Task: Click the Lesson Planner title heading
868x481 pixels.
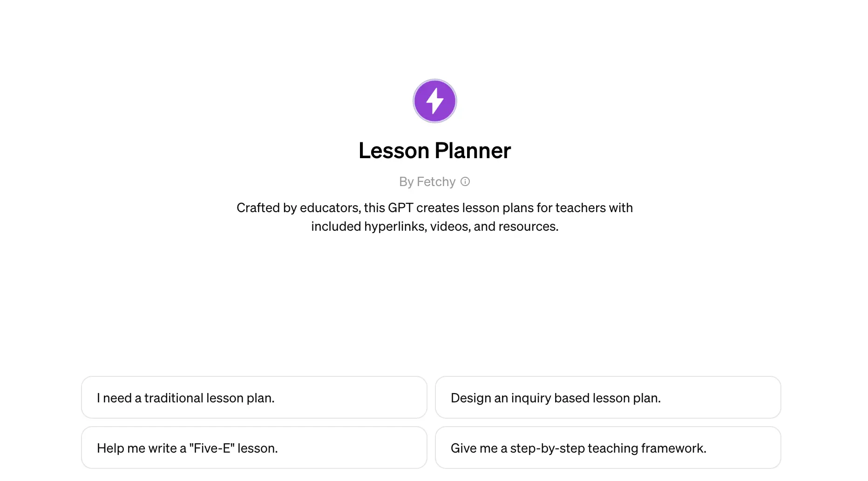Action: tap(434, 150)
